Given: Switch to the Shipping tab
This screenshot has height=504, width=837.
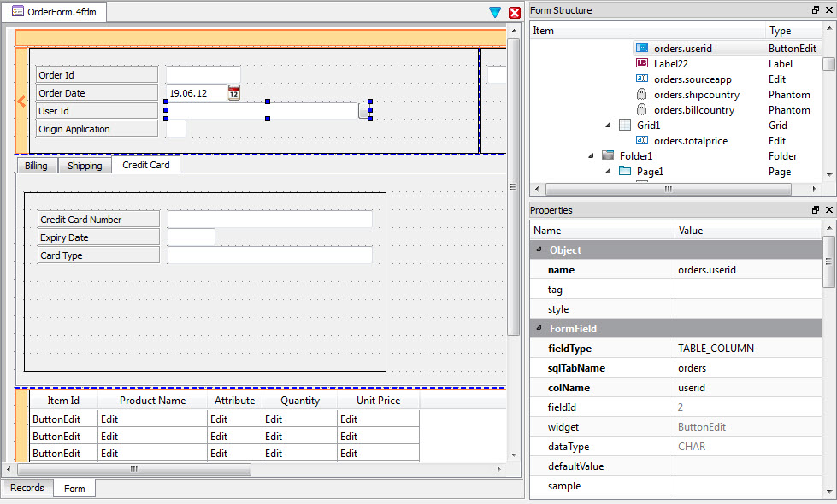Looking at the screenshot, I should pyautogui.click(x=84, y=166).
